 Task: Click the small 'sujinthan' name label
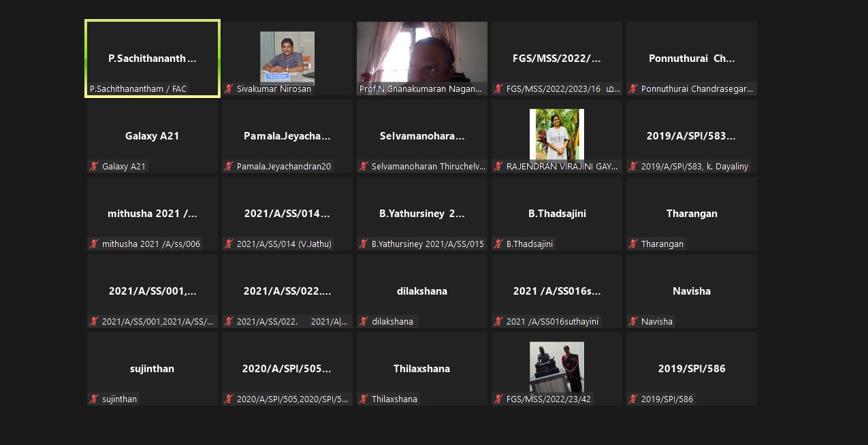(120, 399)
